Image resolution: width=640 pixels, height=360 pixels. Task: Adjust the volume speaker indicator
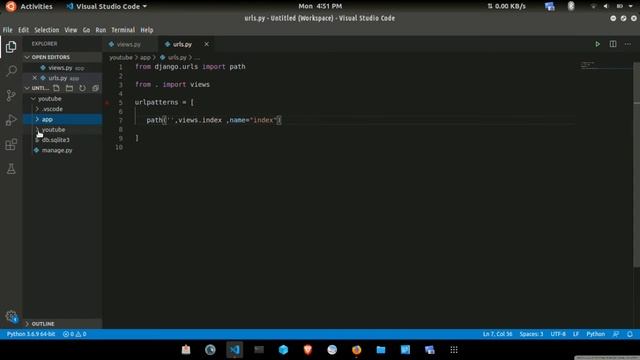(x=605, y=6)
